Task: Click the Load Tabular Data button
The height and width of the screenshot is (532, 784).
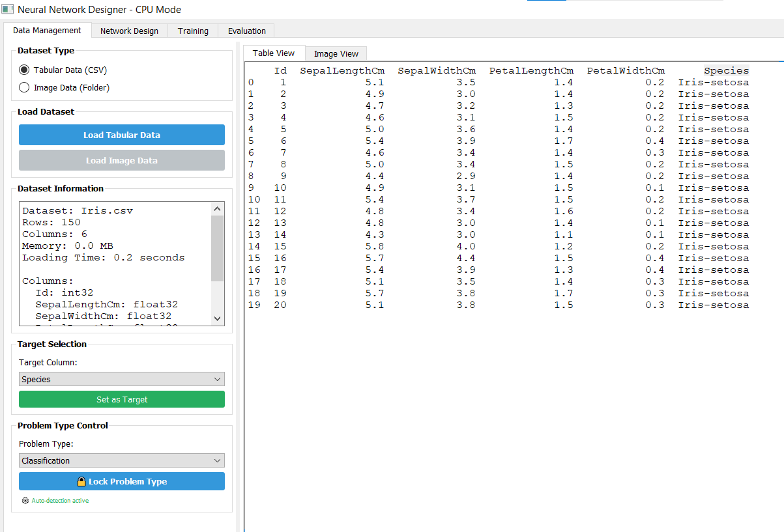Action: pos(121,135)
